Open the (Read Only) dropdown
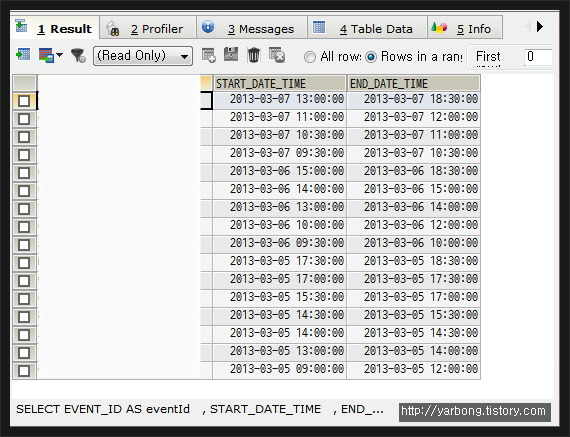 [x=143, y=56]
